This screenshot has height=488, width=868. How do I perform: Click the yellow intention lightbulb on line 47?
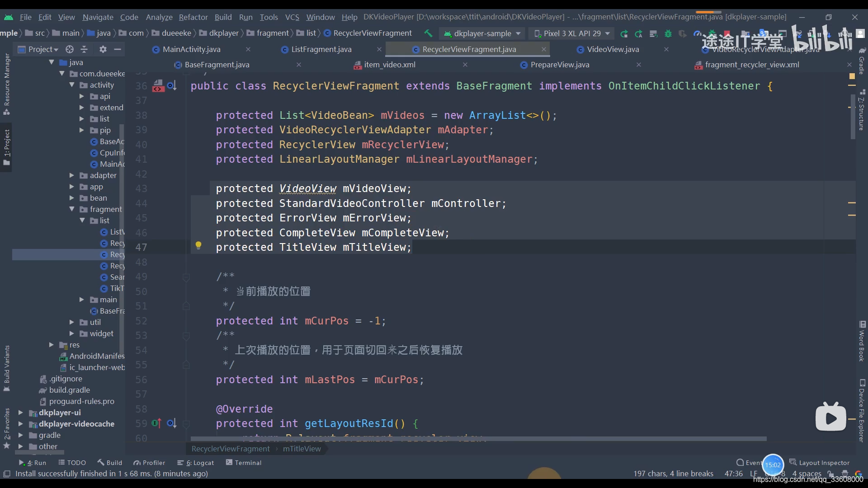click(198, 246)
